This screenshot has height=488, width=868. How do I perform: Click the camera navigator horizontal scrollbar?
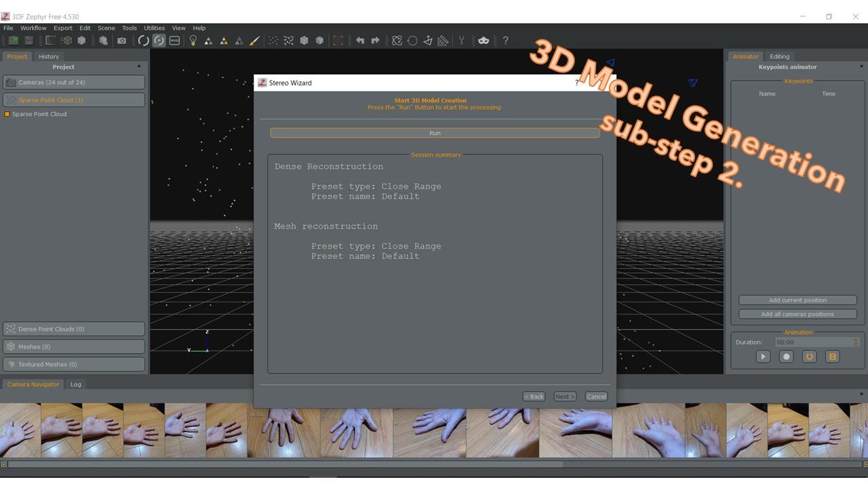tap(285, 464)
